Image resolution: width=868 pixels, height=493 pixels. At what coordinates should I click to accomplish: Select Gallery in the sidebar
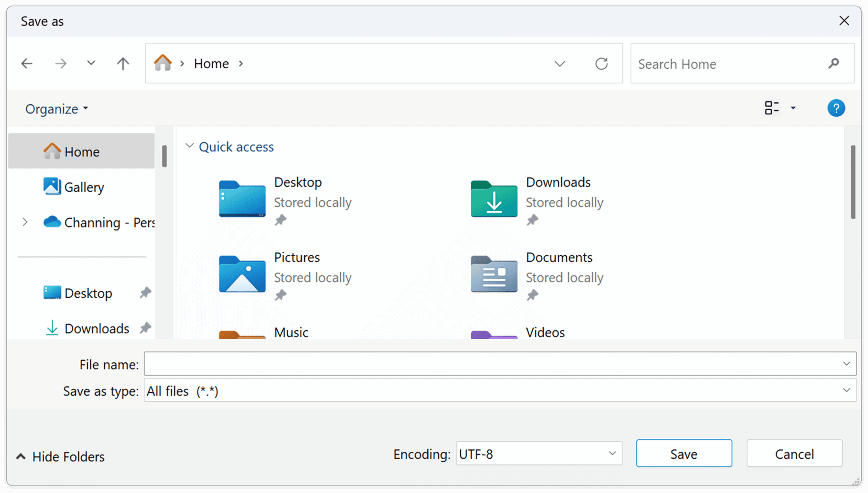coord(84,187)
